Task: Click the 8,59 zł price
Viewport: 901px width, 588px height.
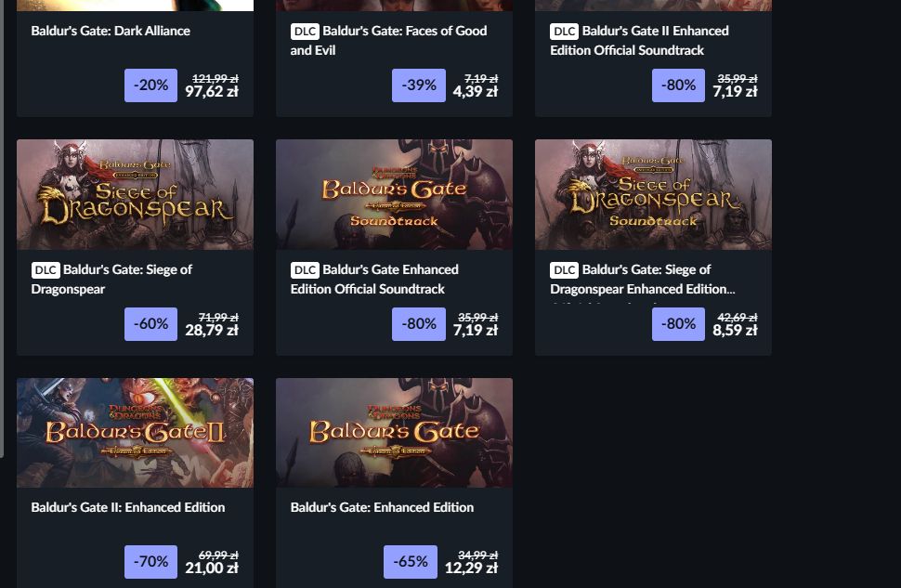Action: tap(735, 331)
